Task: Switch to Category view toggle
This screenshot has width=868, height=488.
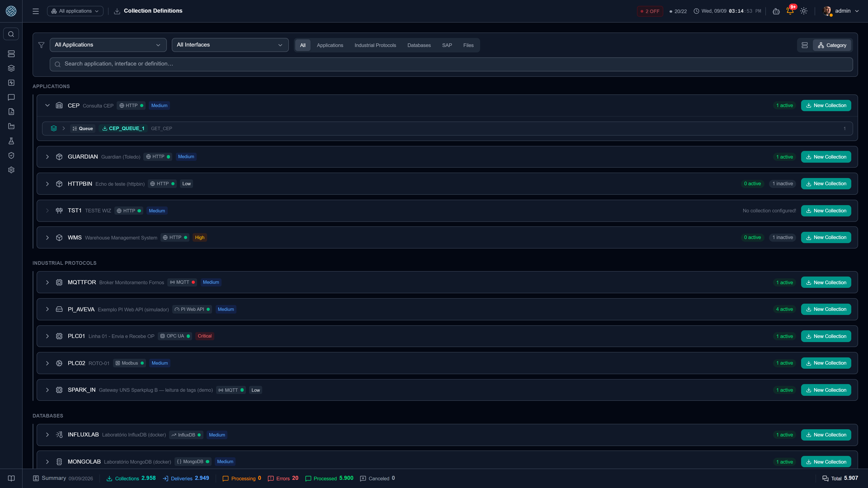Action: 832,45
